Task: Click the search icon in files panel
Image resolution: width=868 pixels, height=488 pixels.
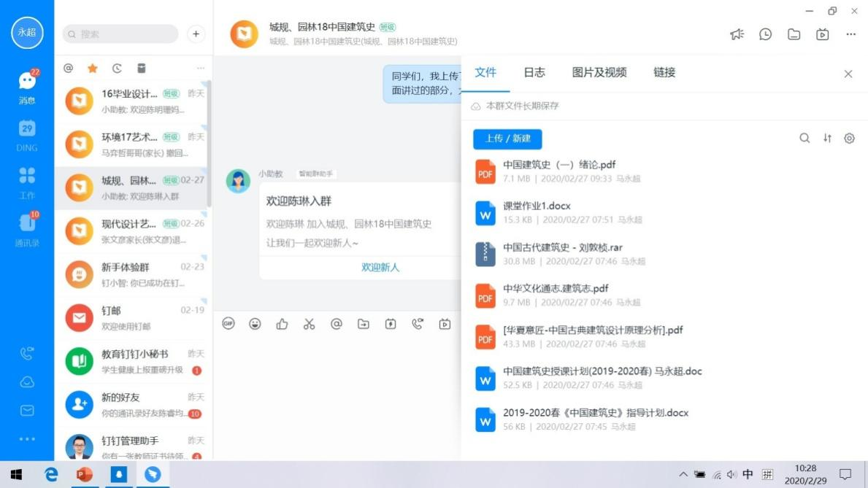Action: pyautogui.click(x=804, y=139)
